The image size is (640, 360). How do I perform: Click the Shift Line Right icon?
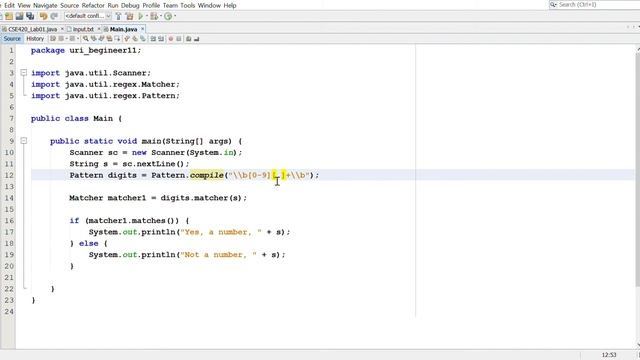161,39
